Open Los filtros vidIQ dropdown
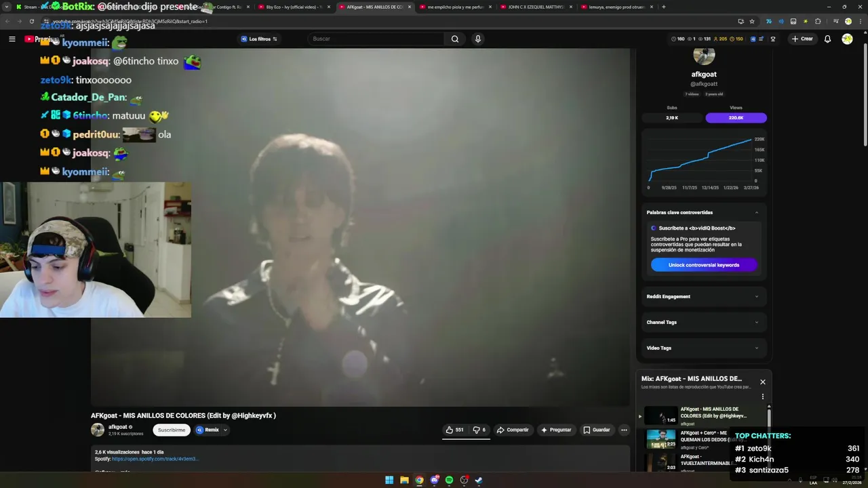 258,39
